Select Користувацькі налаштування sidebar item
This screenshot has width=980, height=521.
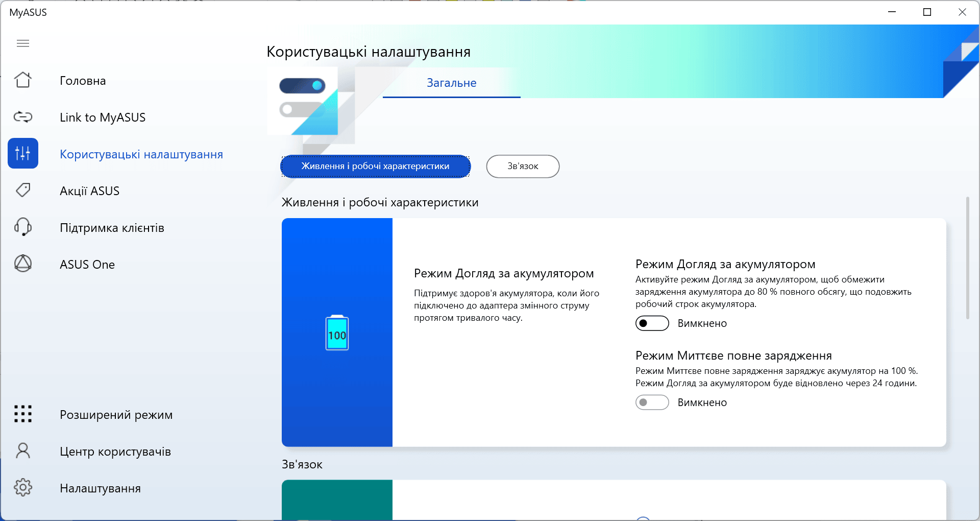(x=141, y=154)
